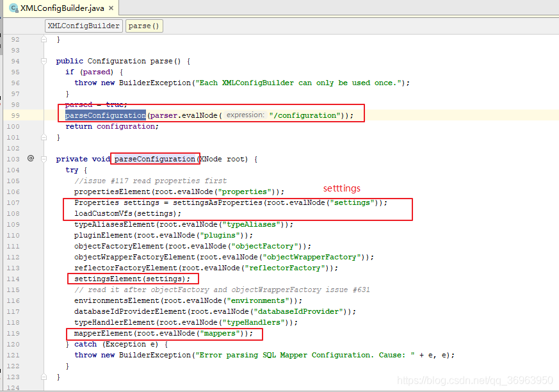Click 'databaseIdProviderElement' on line 117
This screenshot has width=559, height=392.
130,311
